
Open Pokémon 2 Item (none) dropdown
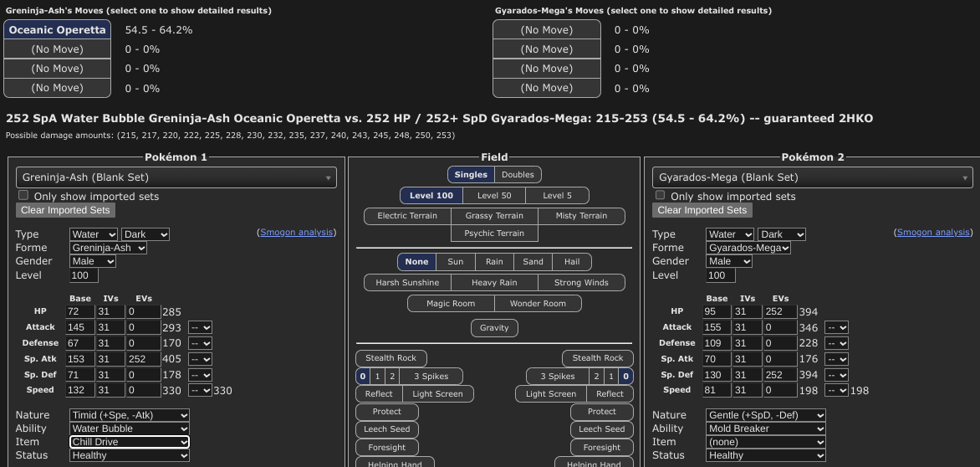click(766, 442)
